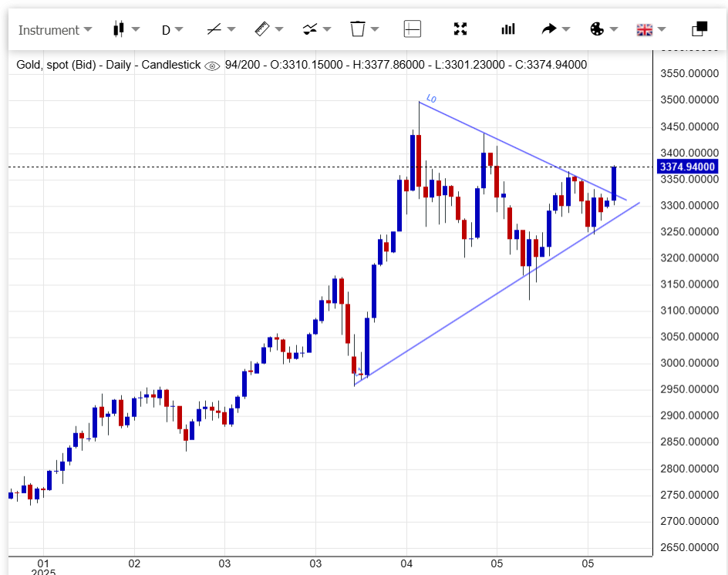Open the UK flag language menu
The width and height of the screenshot is (728, 575).
pyautogui.click(x=644, y=29)
